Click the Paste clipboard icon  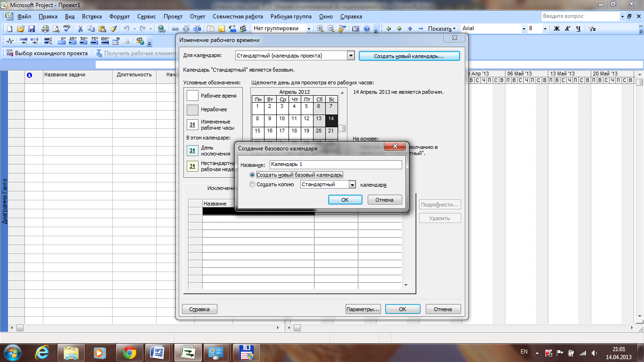pos(102,28)
